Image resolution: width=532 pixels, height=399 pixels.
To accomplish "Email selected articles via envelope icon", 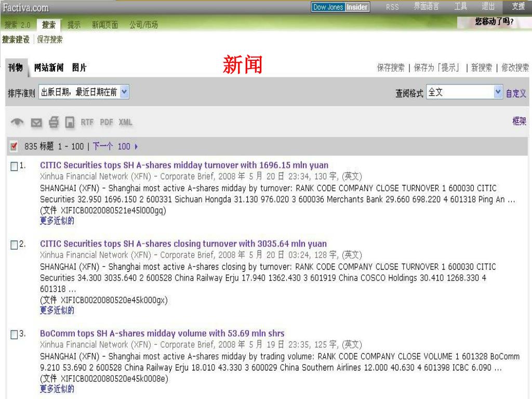I will (x=36, y=123).
